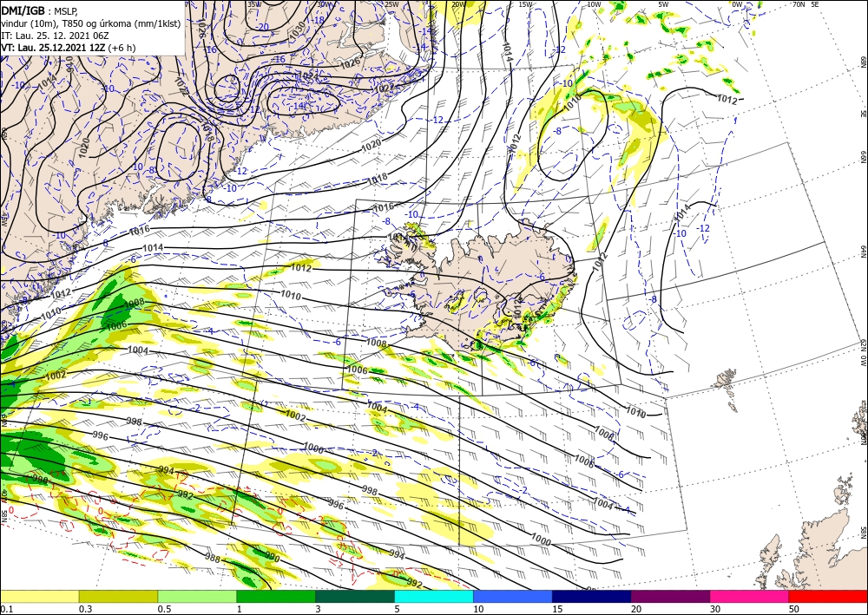
Task: Select the dark green 3–5 legend swatch
Action: (x=355, y=596)
